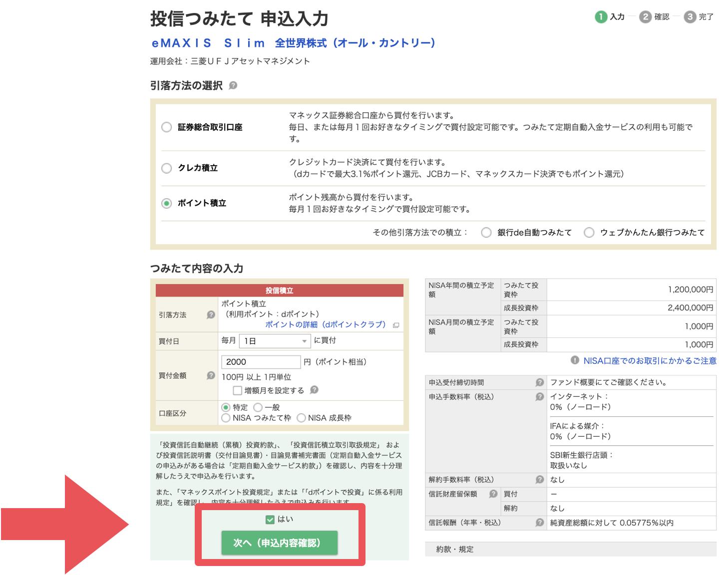728x575 pixels.
Task: Open help icon for 解約手数料率（税込）
Action: tap(539, 480)
